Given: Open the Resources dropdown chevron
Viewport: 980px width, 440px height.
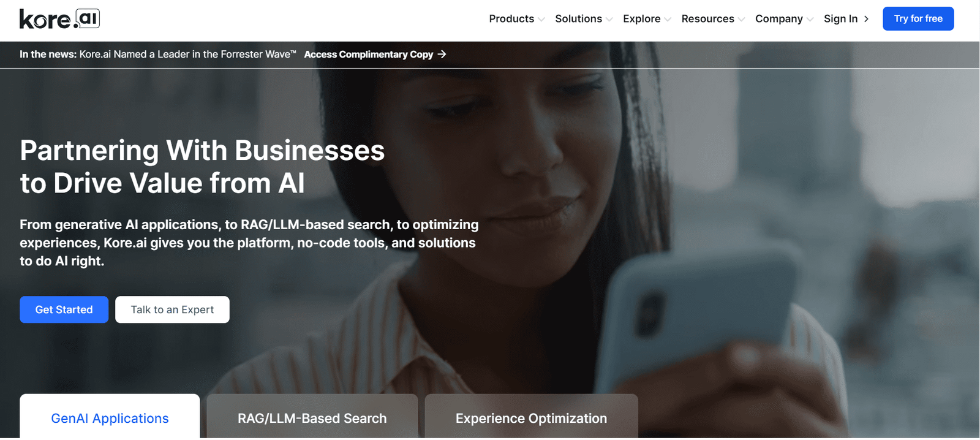Looking at the screenshot, I should 742,20.
